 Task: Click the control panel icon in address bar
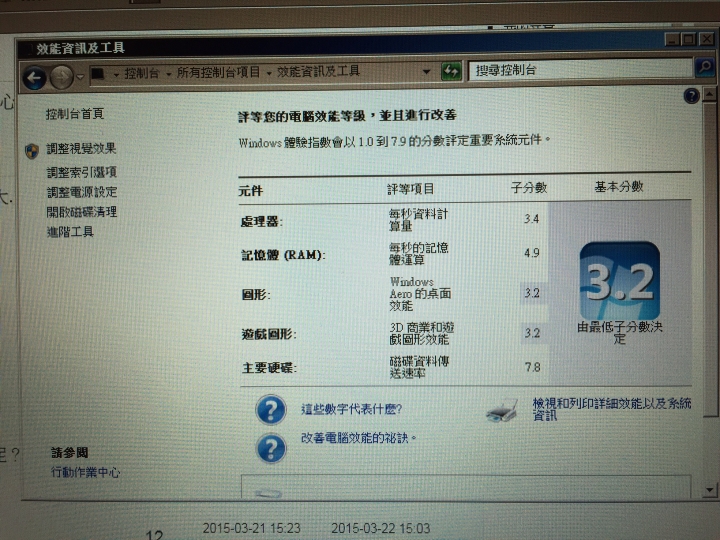(x=98, y=74)
